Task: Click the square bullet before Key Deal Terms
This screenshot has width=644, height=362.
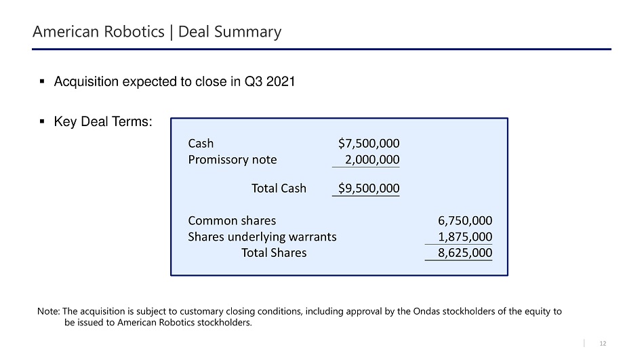Action: tap(42, 122)
